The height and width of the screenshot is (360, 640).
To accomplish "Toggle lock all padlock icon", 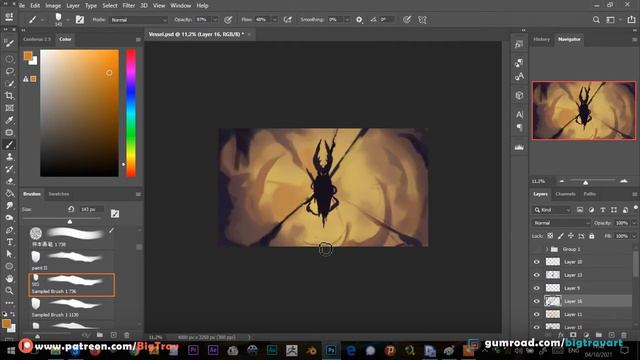I will [x=592, y=236].
